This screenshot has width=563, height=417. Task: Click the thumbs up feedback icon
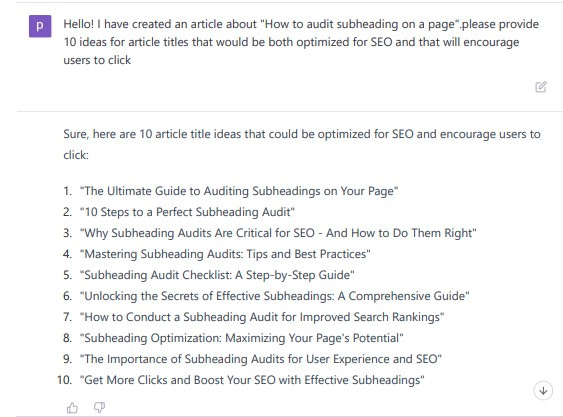tap(72, 408)
